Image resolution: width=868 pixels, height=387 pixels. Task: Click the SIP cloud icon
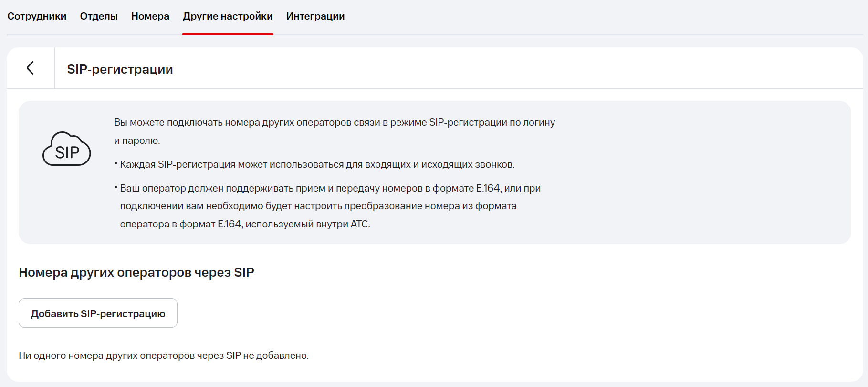coord(67,149)
